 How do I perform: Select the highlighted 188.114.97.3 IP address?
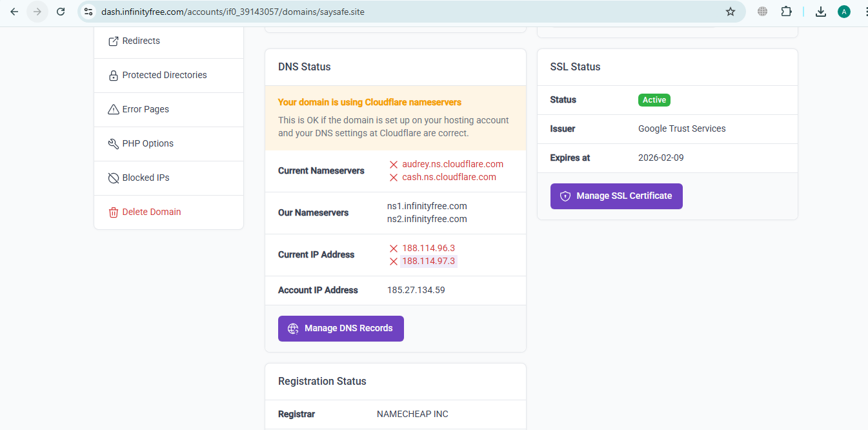(x=429, y=261)
